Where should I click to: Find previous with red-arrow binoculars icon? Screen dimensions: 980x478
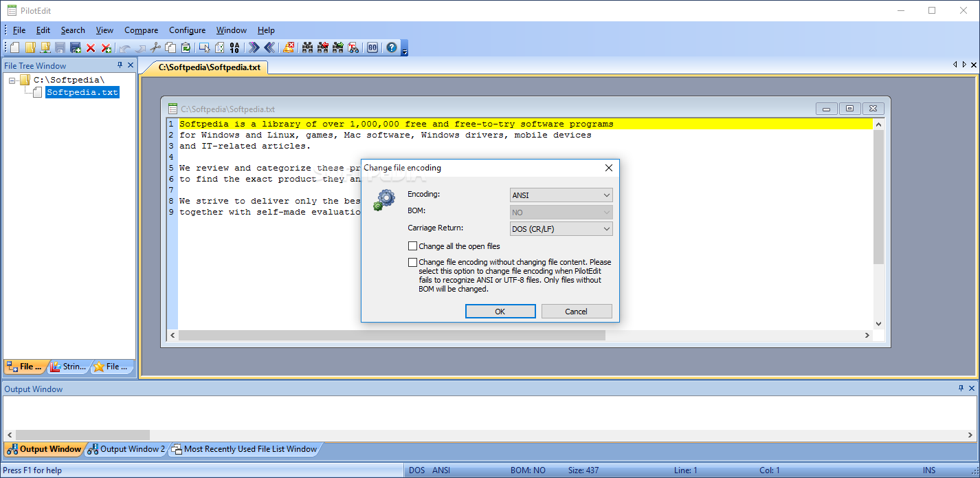pos(323,47)
